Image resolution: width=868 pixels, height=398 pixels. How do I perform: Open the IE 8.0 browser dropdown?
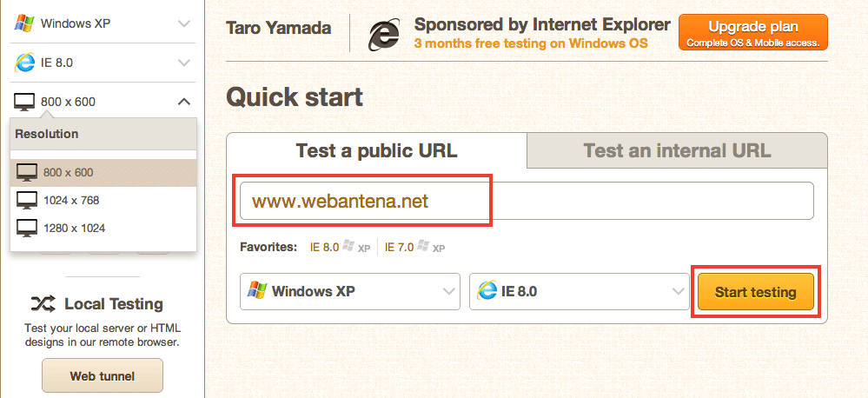point(578,291)
